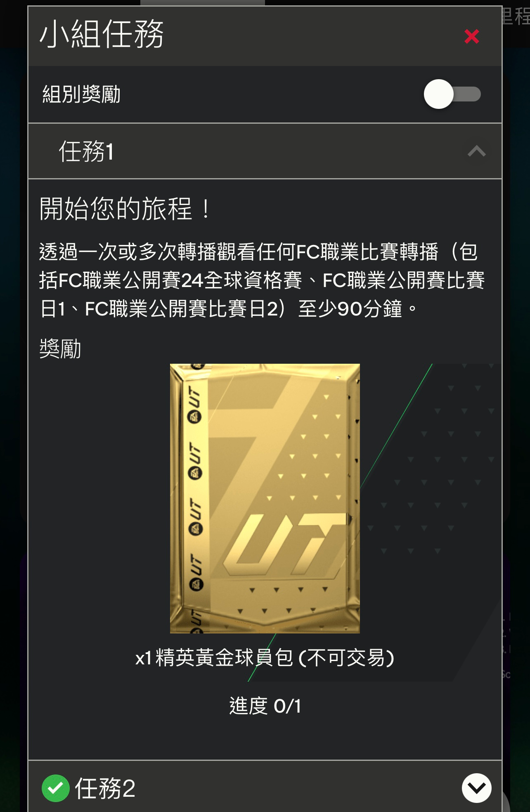
Task: Collapse 任務1 using the up chevron
Action: point(476,151)
